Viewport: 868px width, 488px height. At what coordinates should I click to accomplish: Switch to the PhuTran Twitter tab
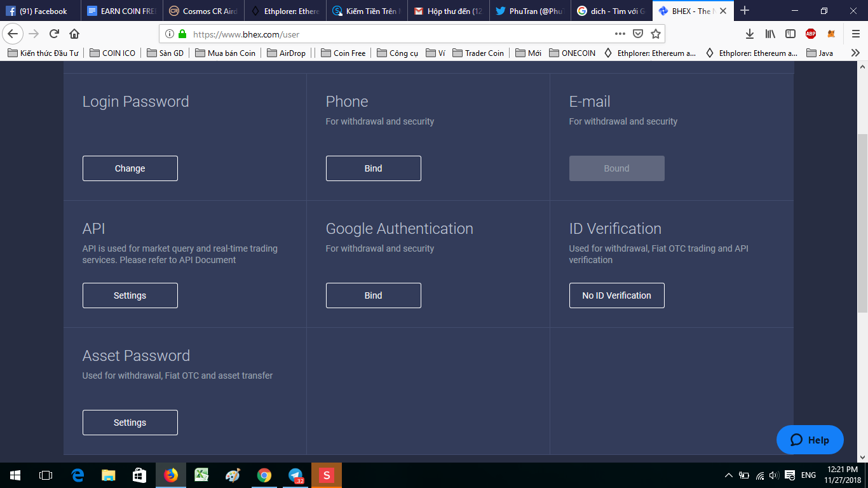[529, 11]
